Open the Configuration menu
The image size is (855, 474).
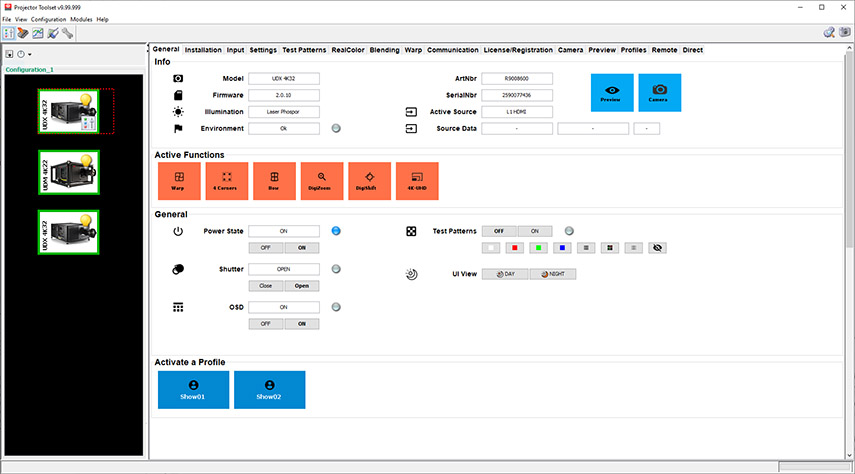coord(48,19)
